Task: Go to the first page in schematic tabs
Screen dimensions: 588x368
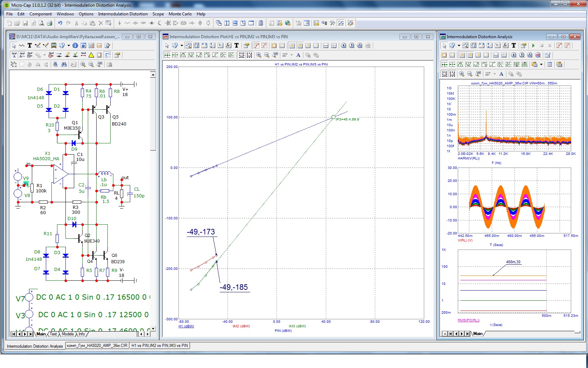Action: coord(14,334)
